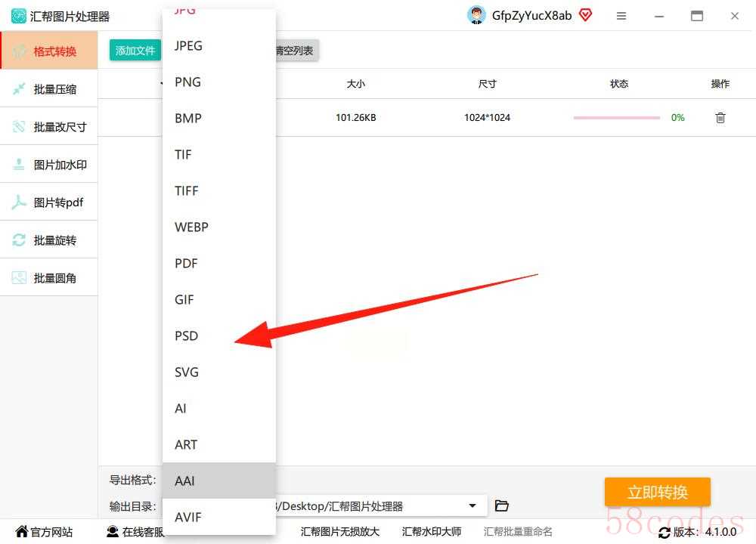
Task: Pick BMP in the format list
Action: 219,118
